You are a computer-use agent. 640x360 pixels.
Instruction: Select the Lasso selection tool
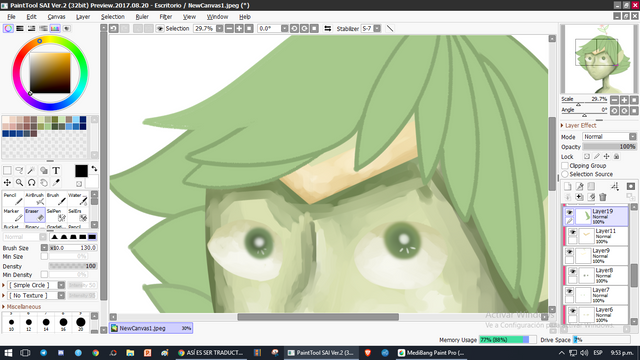pyautogui.click(x=19, y=170)
